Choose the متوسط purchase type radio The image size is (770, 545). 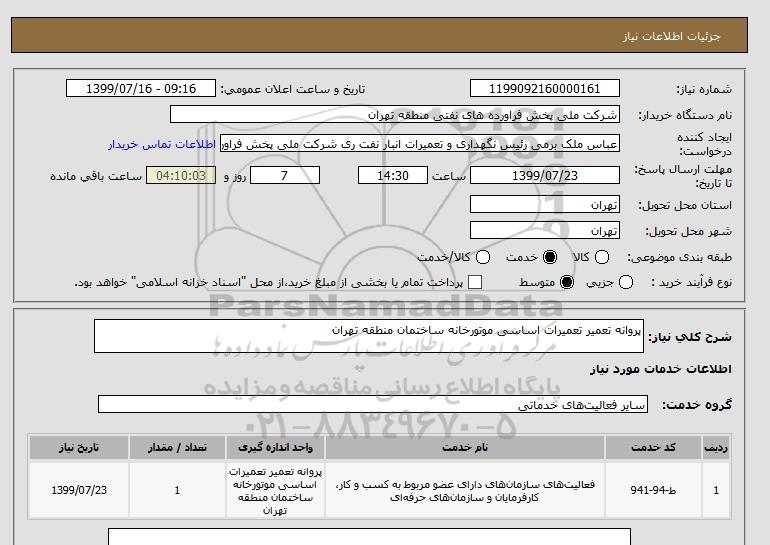[567, 282]
